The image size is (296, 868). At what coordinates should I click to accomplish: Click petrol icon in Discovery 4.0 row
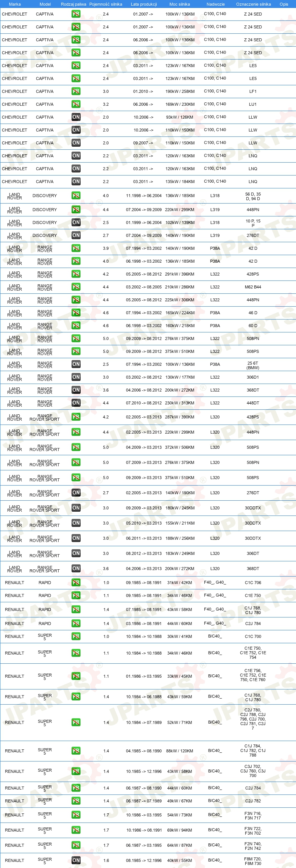pyautogui.click(x=76, y=196)
